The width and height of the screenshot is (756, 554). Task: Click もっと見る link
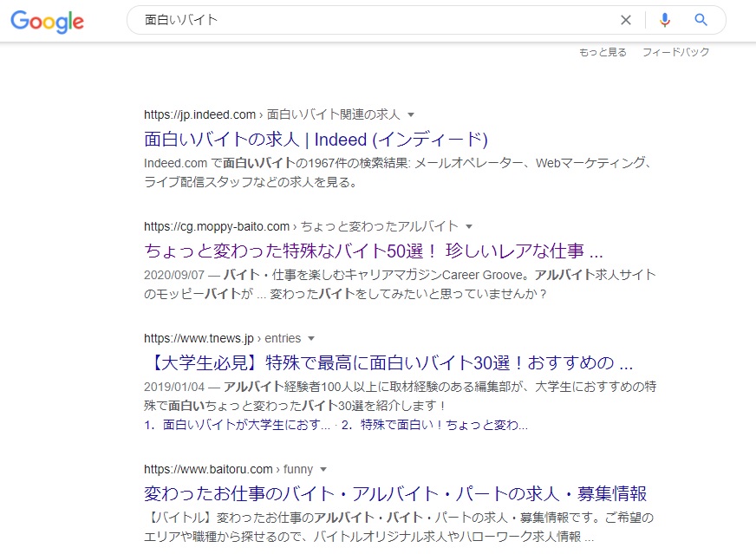(x=603, y=52)
